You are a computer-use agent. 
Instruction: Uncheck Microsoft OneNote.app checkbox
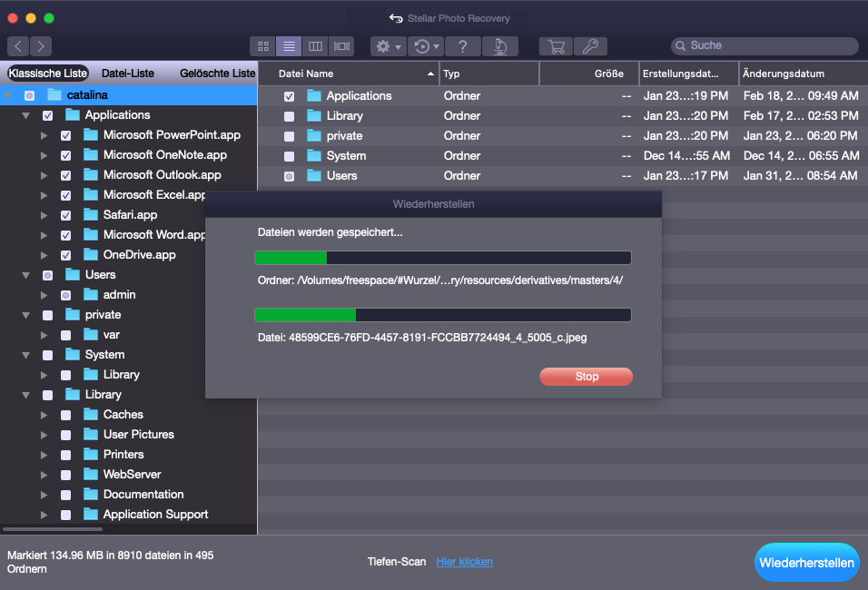(66, 155)
